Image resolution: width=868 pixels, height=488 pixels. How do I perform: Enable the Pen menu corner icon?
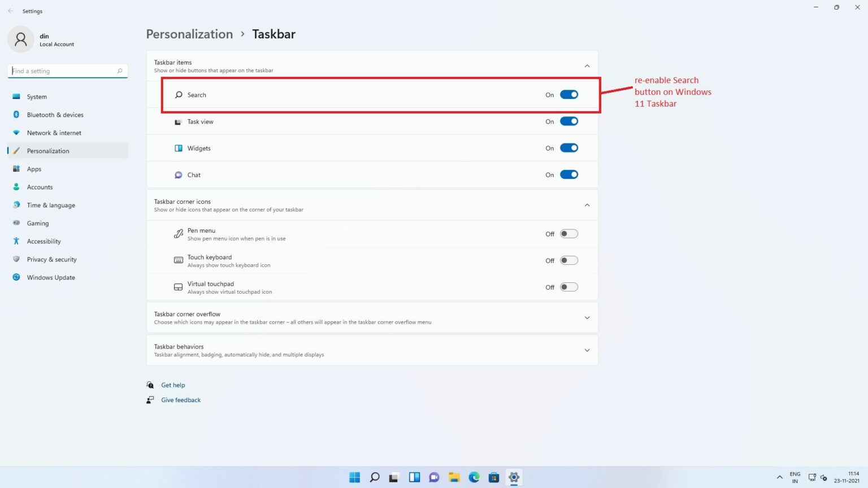tap(569, 233)
